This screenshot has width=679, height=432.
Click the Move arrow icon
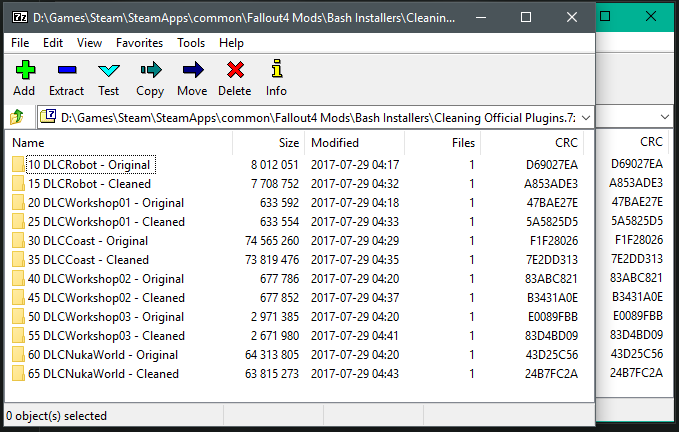click(193, 70)
